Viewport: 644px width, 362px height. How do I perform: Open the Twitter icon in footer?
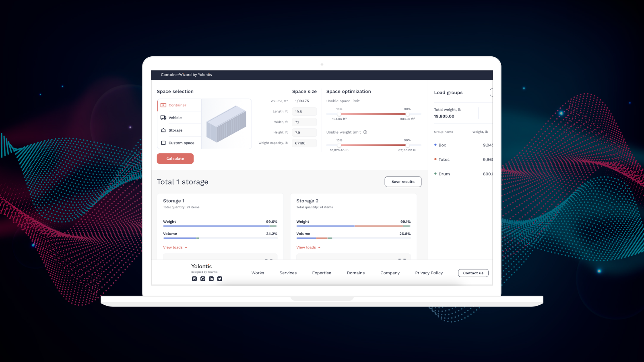(x=220, y=279)
